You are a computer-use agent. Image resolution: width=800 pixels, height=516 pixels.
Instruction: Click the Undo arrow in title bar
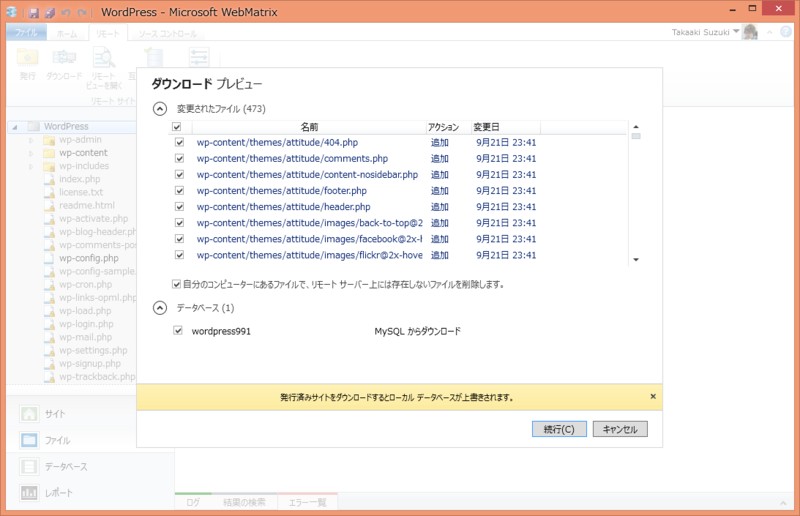(66, 12)
